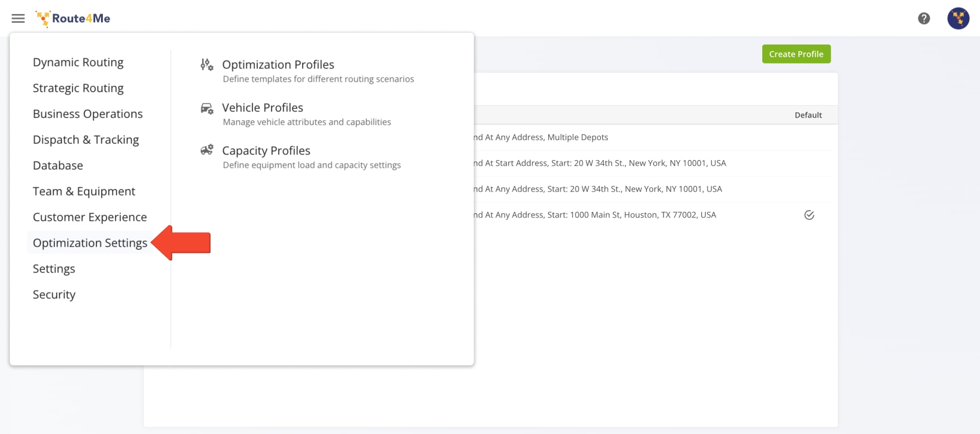Open the user account avatar
Screen dimensions: 980x434
pos(958,19)
